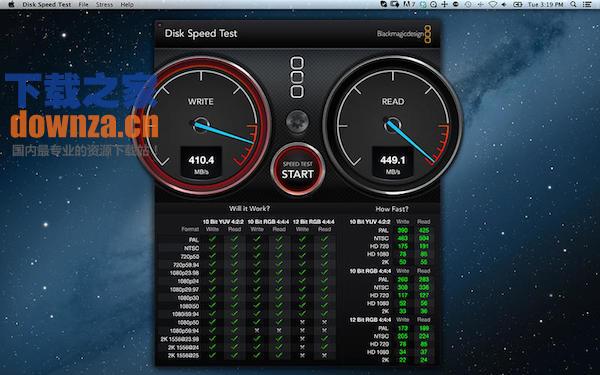Select the 449.1 MB/s read readout
This screenshot has height=375, width=600.
pyautogui.click(x=393, y=162)
